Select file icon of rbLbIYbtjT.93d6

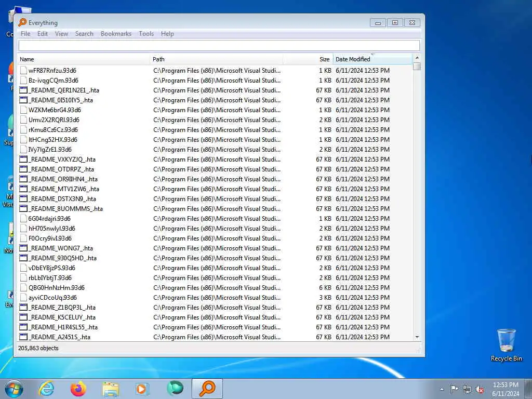[23, 277]
